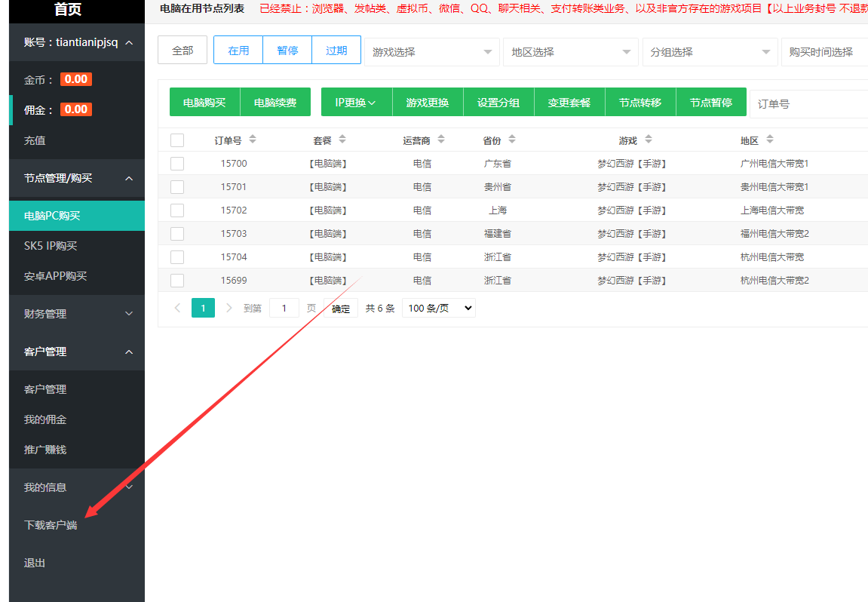Go to next page arrow in pagination
The width and height of the screenshot is (868, 602).
click(x=229, y=308)
